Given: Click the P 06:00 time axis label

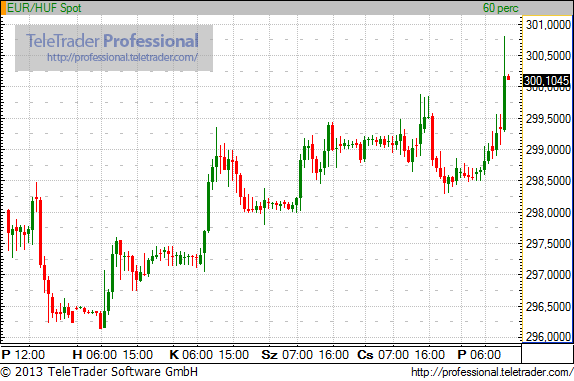Looking at the screenshot, I should click(x=479, y=355).
